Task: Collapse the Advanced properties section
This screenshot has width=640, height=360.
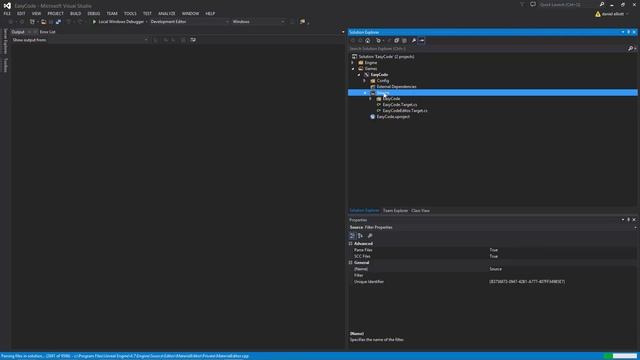Action: [x=351, y=244]
